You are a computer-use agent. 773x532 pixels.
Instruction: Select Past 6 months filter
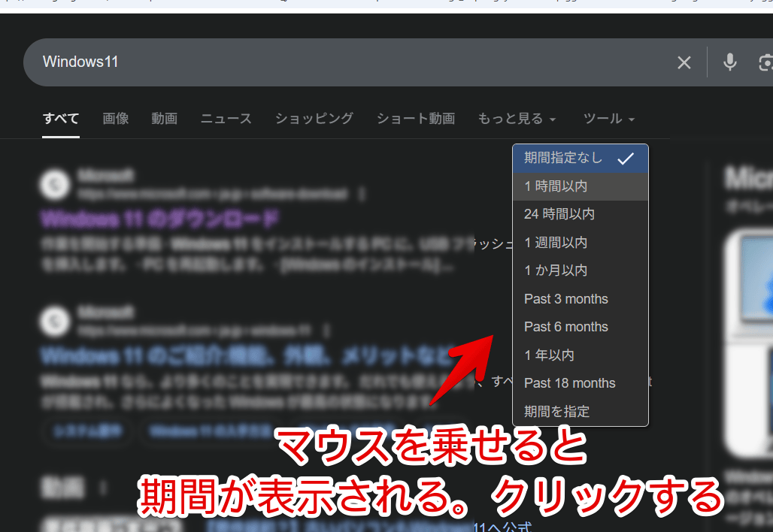[x=581, y=327]
